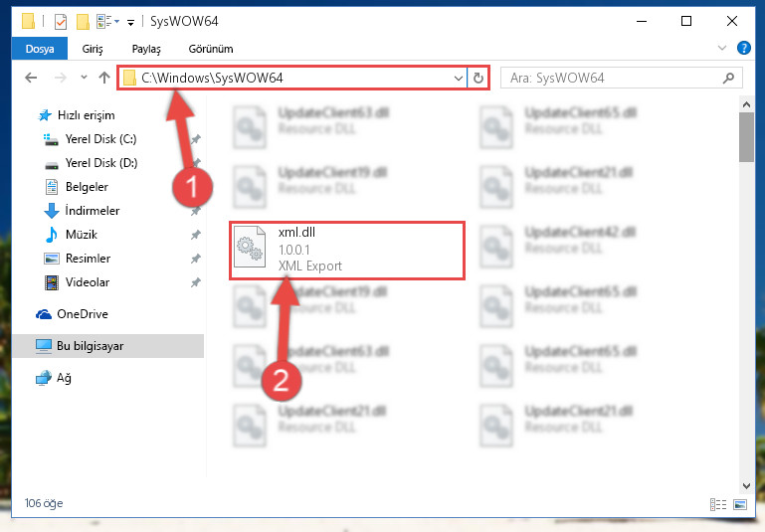Select Ağ in navigation pane
765x532 pixels.
tap(64, 378)
